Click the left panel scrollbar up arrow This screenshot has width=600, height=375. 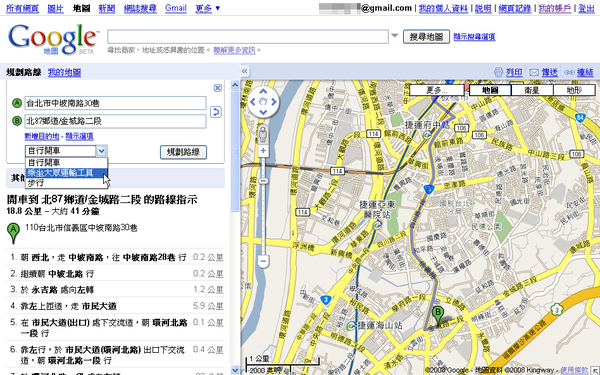point(235,85)
